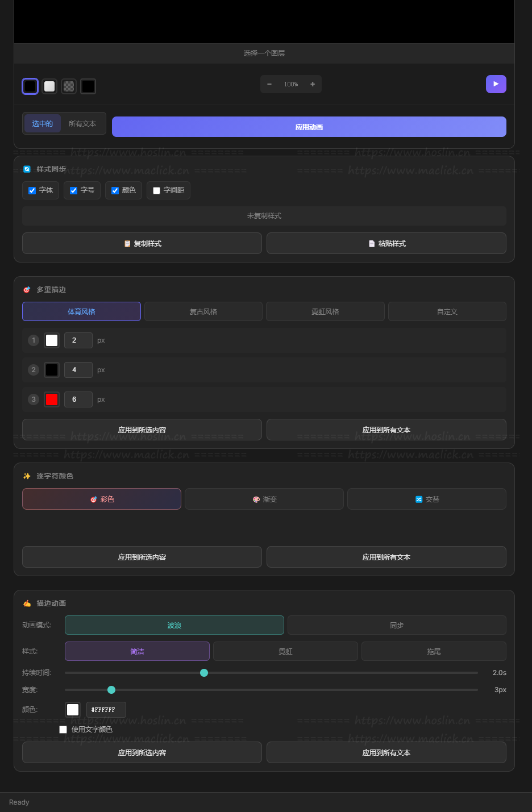Click the Ready status text

19,802
